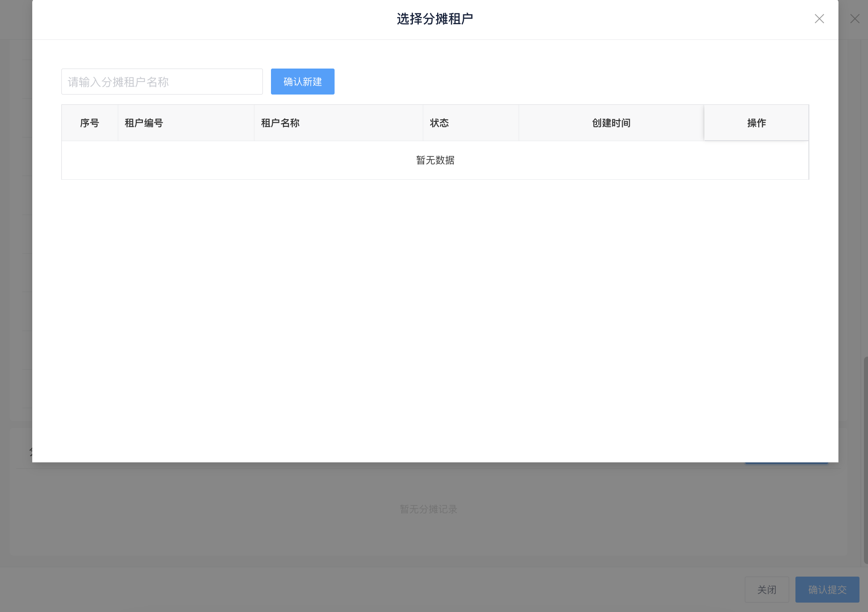Click the 状态 column header
The height and width of the screenshot is (612, 868).
click(439, 123)
